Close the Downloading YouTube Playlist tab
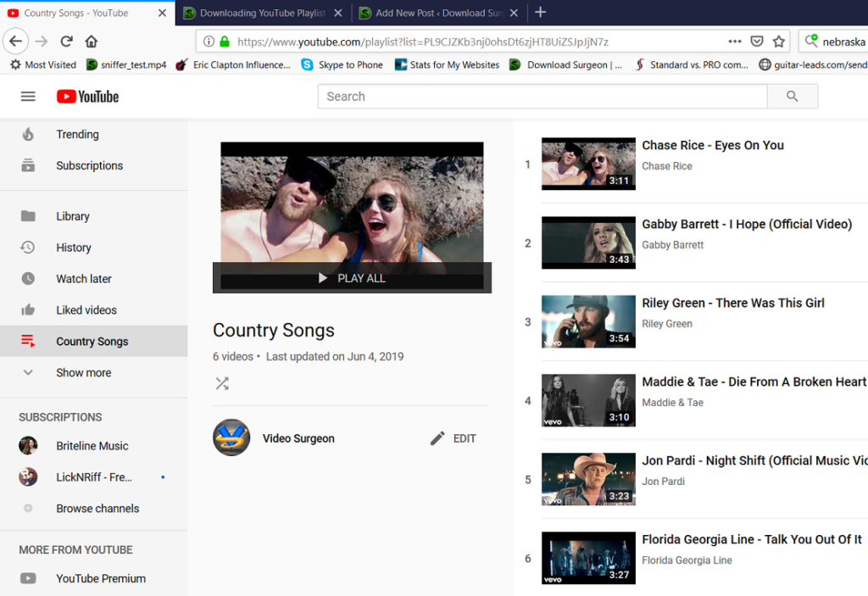868x596 pixels. (x=337, y=13)
